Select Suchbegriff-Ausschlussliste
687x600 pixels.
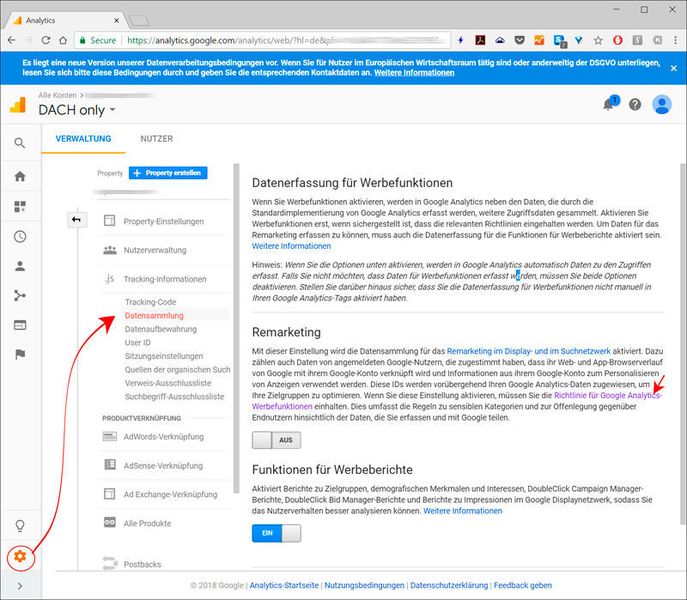click(174, 397)
